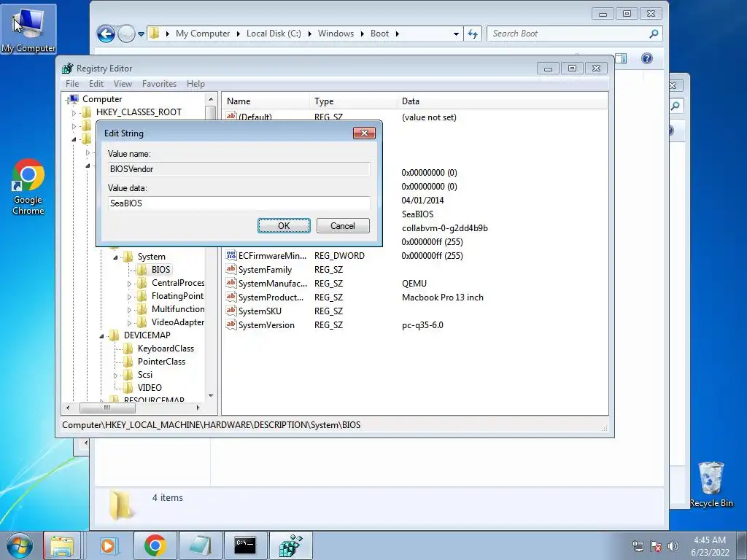Click the Computer root icon in tree
The height and width of the screenshot is (560, 747).
click(x=73, y=99)
